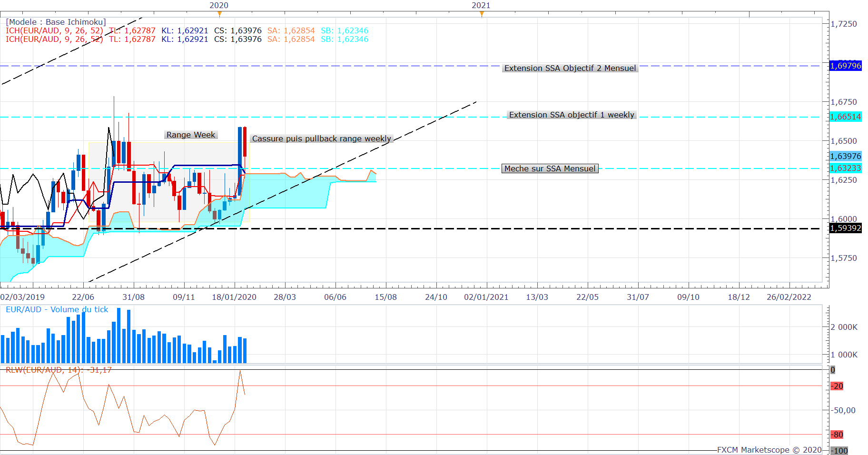Click the 31/07 date on the time axis
This screenshot has width=868, height=455.
638,297
